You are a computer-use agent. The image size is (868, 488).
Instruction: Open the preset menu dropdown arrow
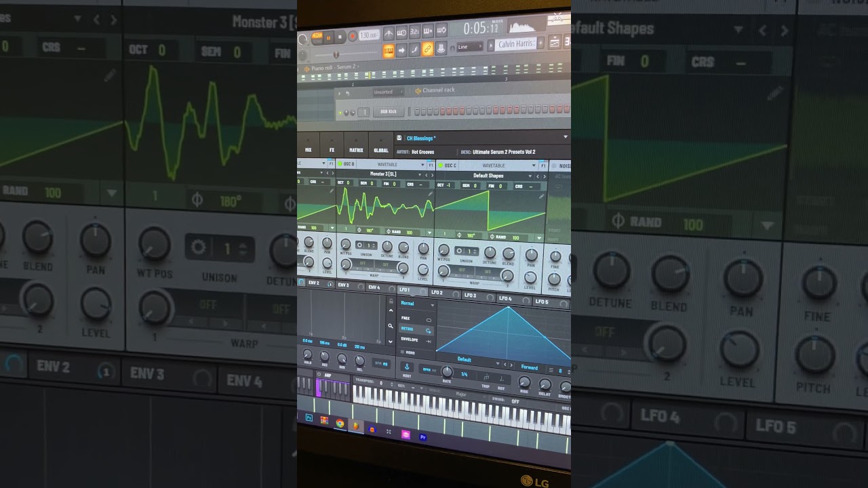(566, 137)
